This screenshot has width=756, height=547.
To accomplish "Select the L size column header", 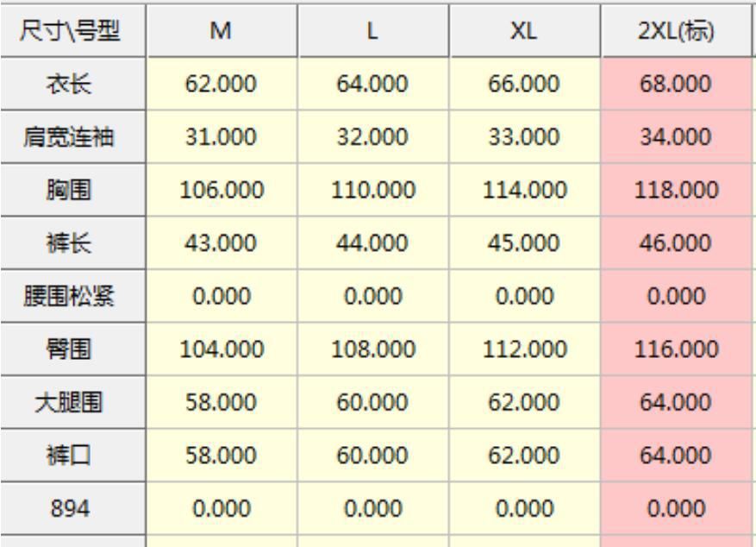I will click(x=373, y=31).
